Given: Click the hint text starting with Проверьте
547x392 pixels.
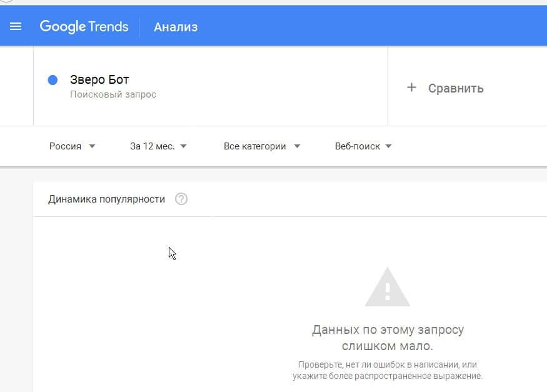Looking at the screenshot, I should click(x=388, y=370).
